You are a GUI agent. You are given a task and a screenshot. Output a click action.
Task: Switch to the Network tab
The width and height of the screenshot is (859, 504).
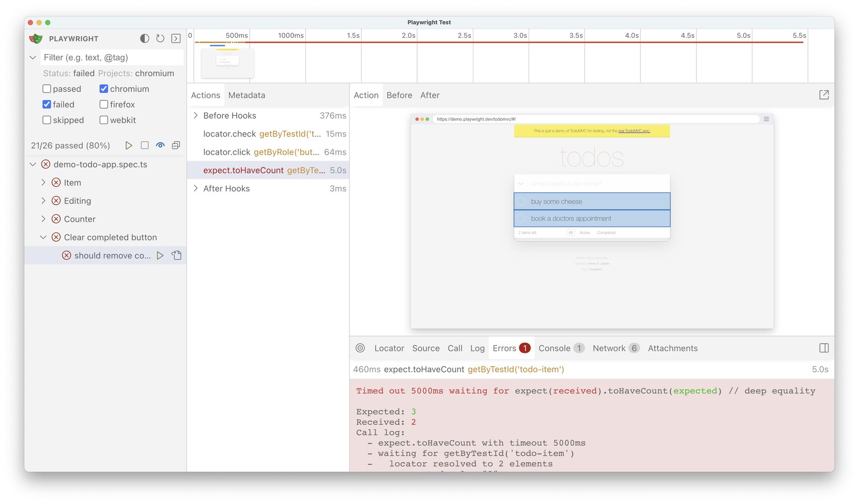pos(608,348)
